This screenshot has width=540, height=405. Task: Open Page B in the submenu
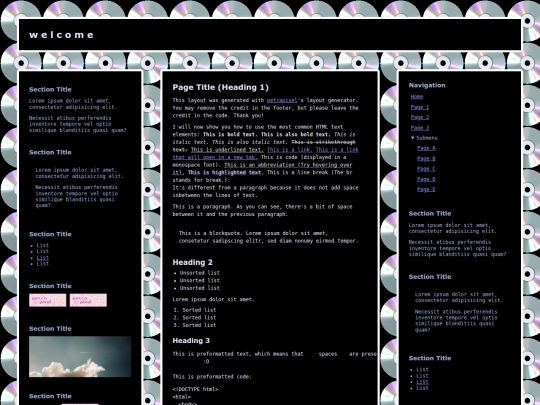point(426,158)
